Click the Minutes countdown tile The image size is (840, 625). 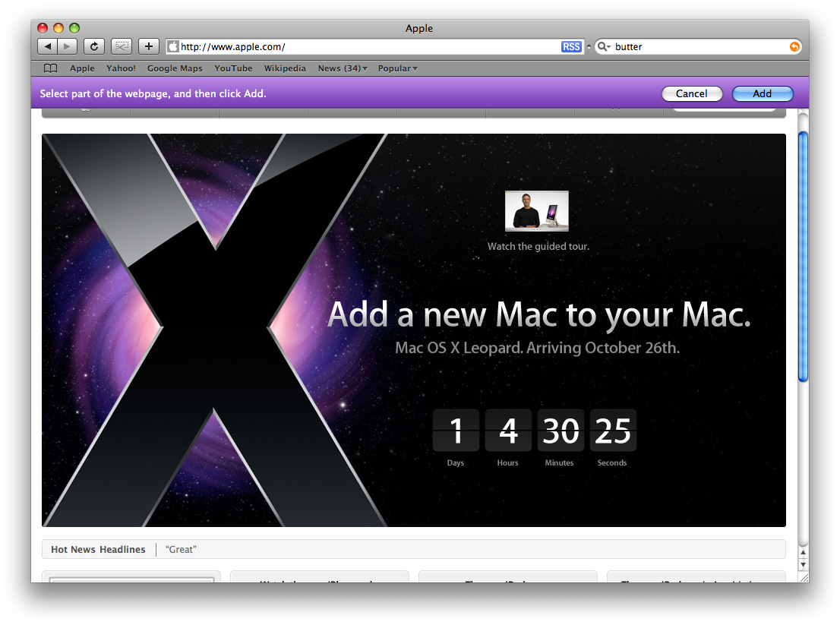point(561,430)
